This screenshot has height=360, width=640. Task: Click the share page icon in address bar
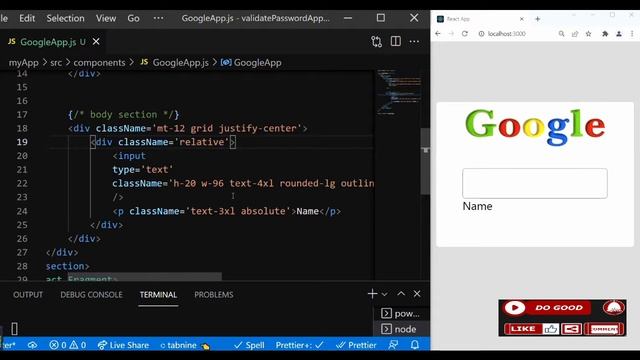coord(575,34)
